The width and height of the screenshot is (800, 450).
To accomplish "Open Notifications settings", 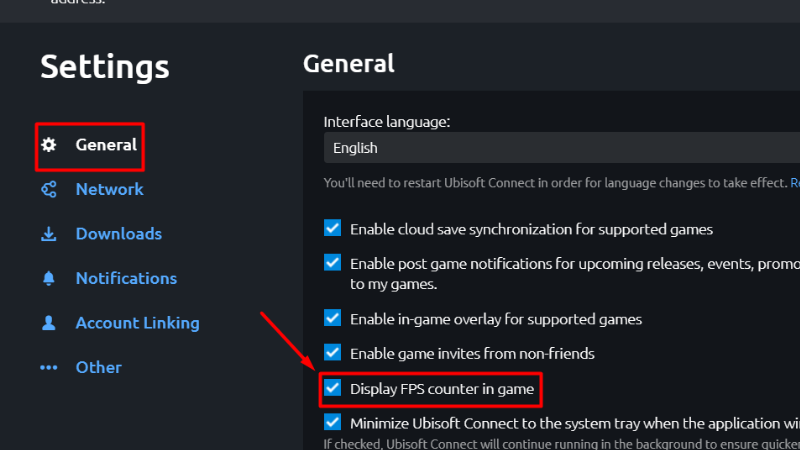I will pyautogui.click(x=126, y=278).
